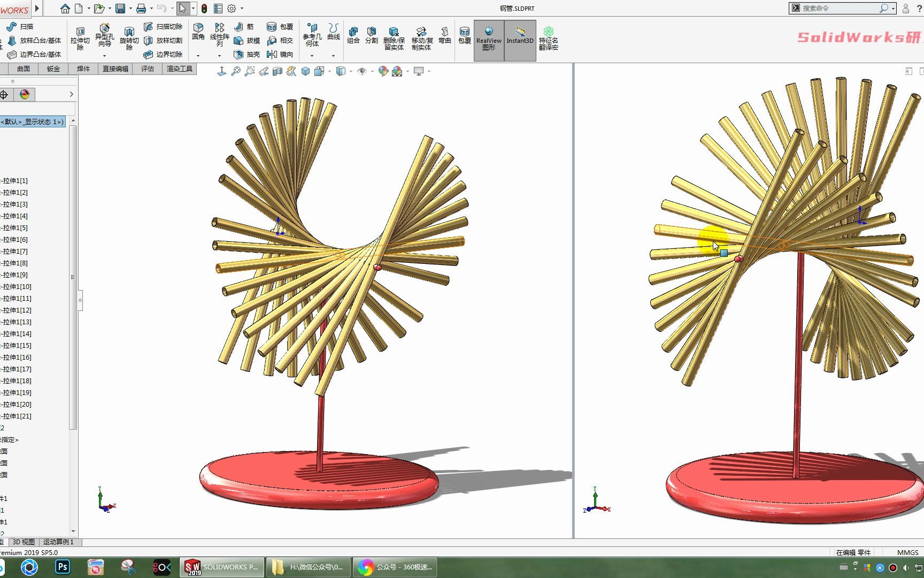The height and width of the screenshot is (578, 924).
Task: Select the 筋 rib tool
Action: coord(244,26)
